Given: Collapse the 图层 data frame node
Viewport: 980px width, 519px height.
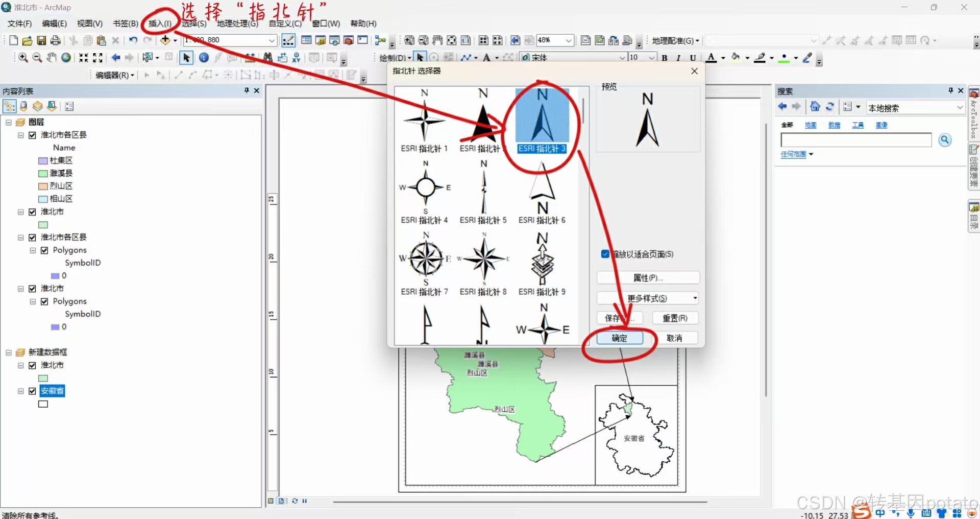Looking at the screenshot, I should click(x=8, y=123).
